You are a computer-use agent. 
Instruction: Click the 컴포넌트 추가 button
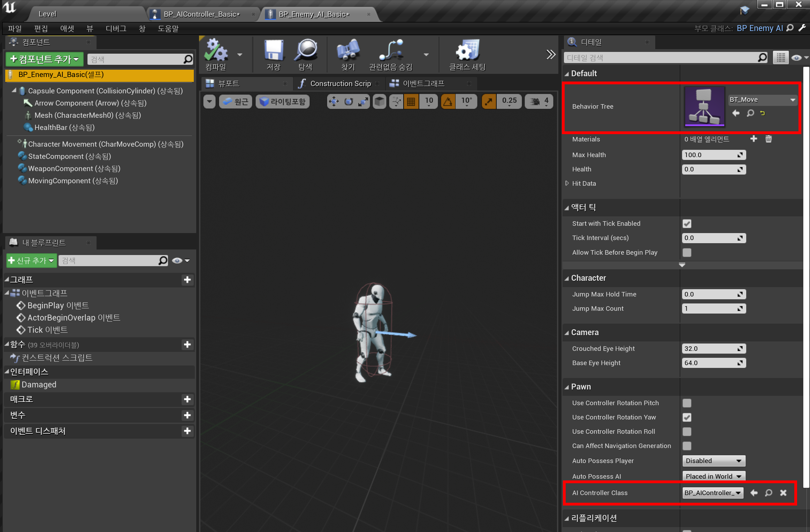[x=45, y=59]
